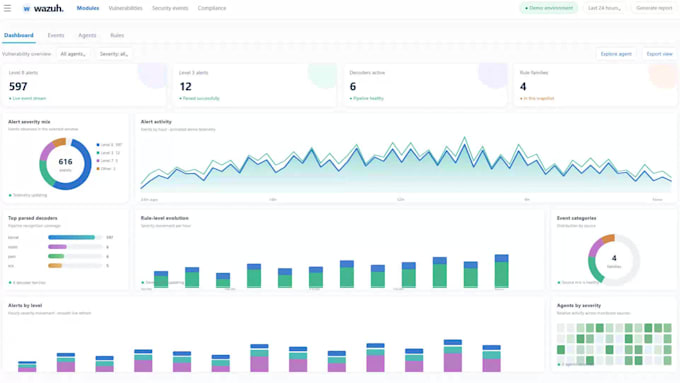Open the Modules menu
The width and height of the screenshot is (680, 383).
88,8
